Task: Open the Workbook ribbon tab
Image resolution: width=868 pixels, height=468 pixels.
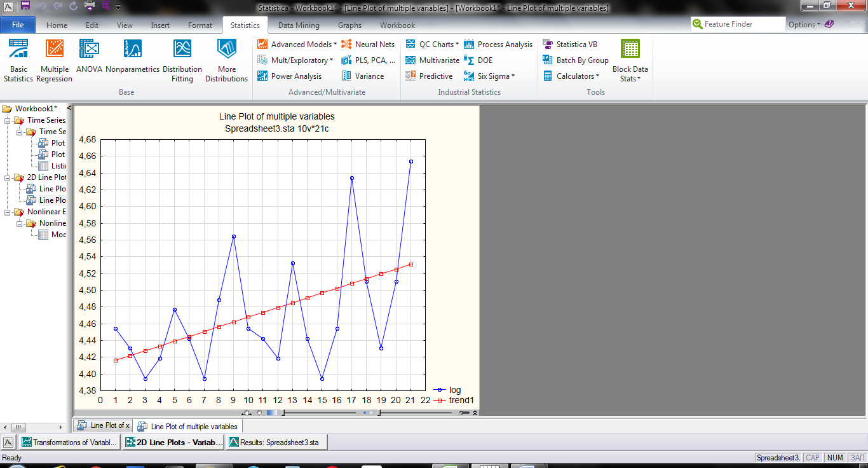Action: coord(397,25)
